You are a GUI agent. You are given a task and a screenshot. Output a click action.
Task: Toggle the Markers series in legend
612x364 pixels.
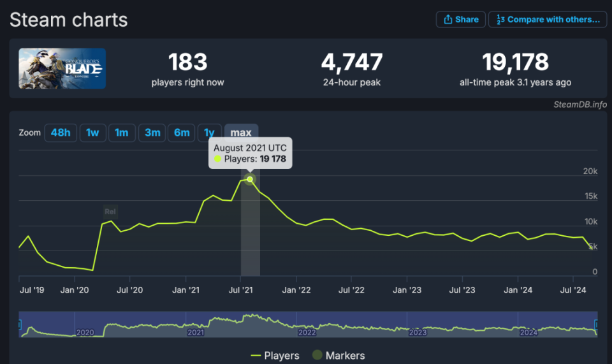coord(339,356)
